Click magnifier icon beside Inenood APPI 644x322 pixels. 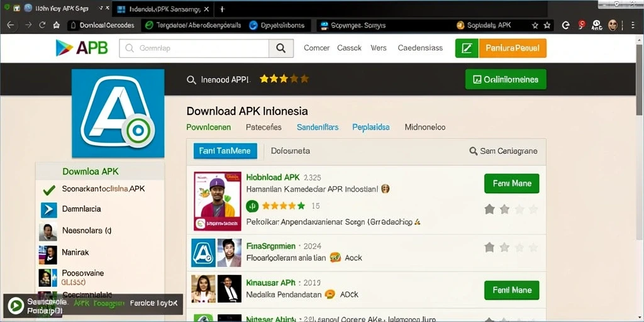click(x=191, y=80)
